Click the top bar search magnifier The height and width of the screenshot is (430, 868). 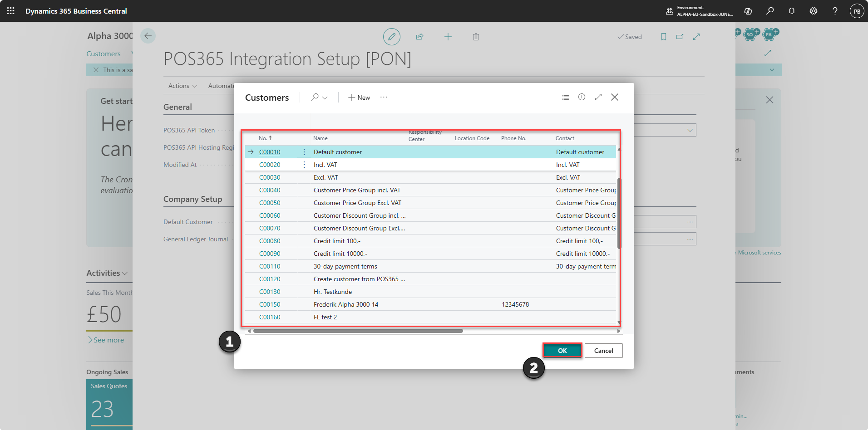(x=770, y=11)
